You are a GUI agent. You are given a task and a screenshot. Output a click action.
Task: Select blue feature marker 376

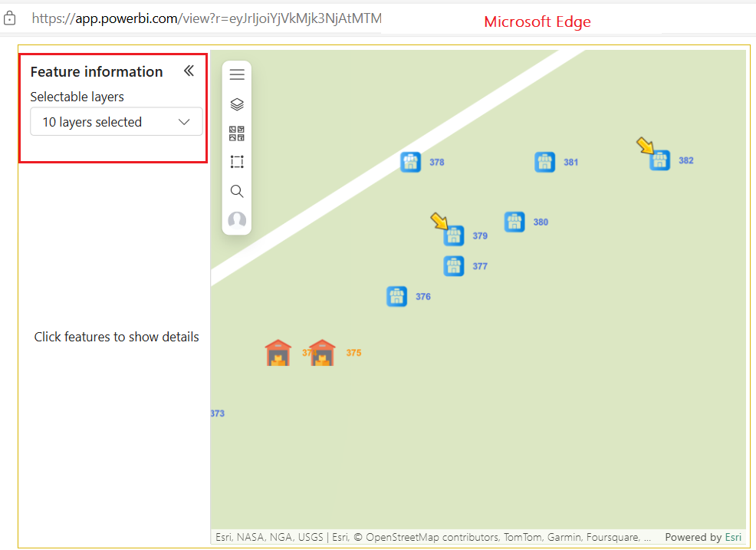396,296
